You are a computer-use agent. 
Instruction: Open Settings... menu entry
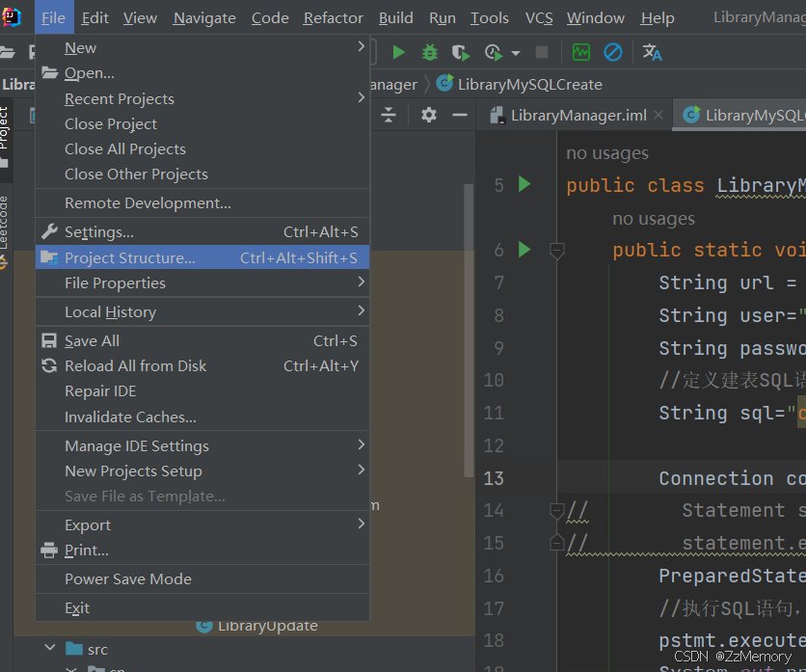[202, 232]
